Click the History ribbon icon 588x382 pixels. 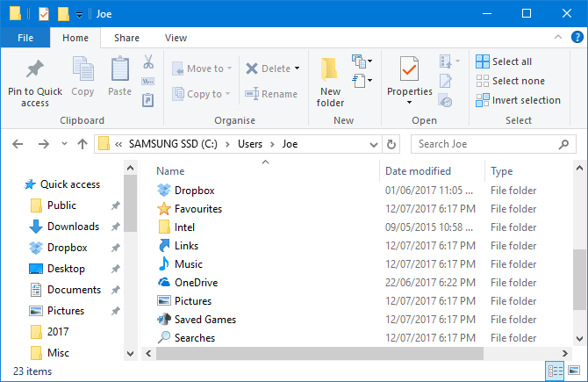445,100
